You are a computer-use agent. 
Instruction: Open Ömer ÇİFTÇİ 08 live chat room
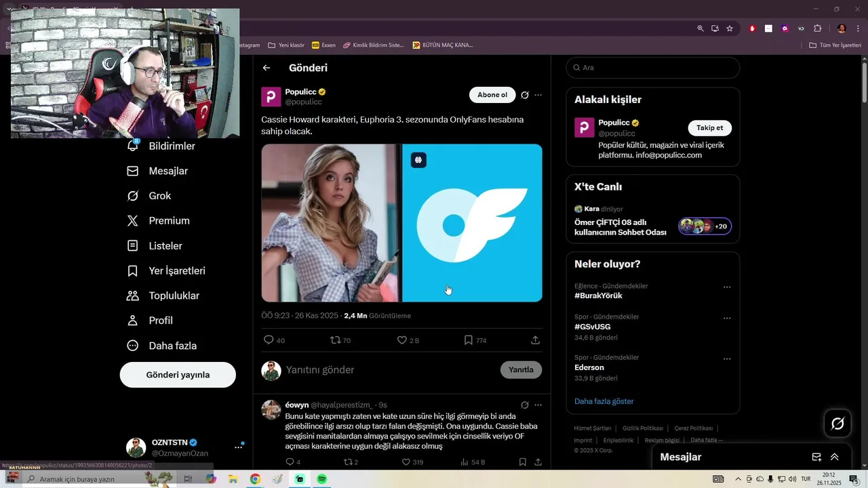(x=653, y=221)
